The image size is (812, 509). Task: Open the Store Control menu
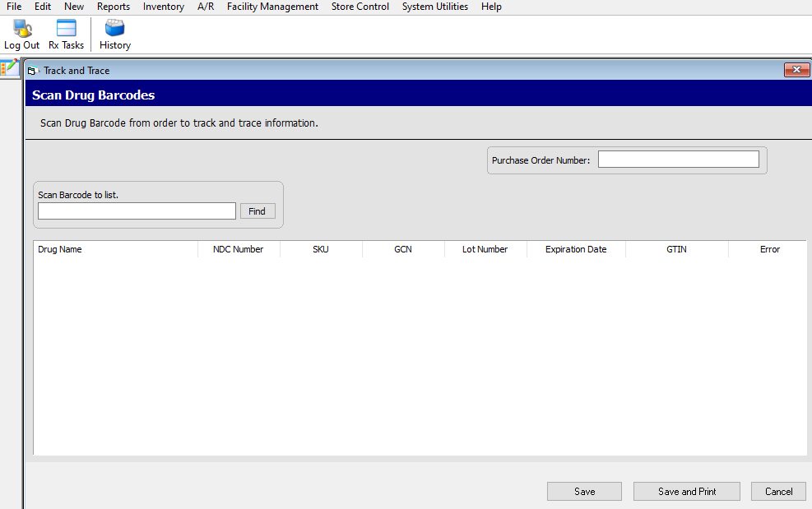tap(360, 7)
